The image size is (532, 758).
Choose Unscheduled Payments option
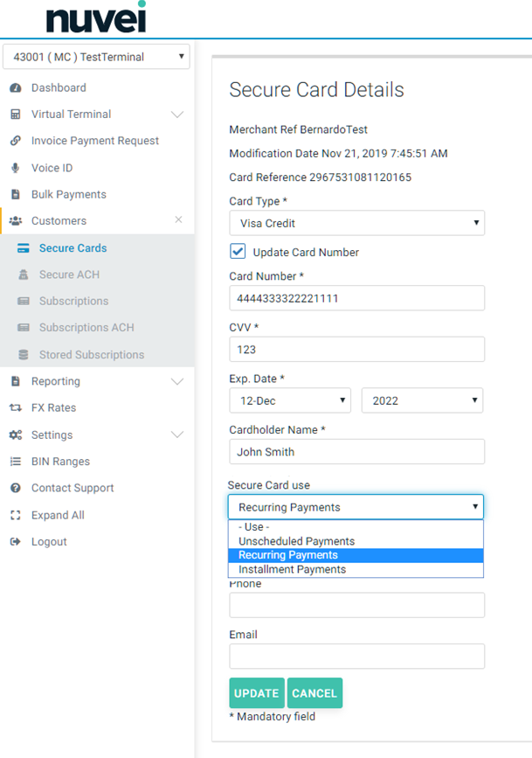point(296,541)
